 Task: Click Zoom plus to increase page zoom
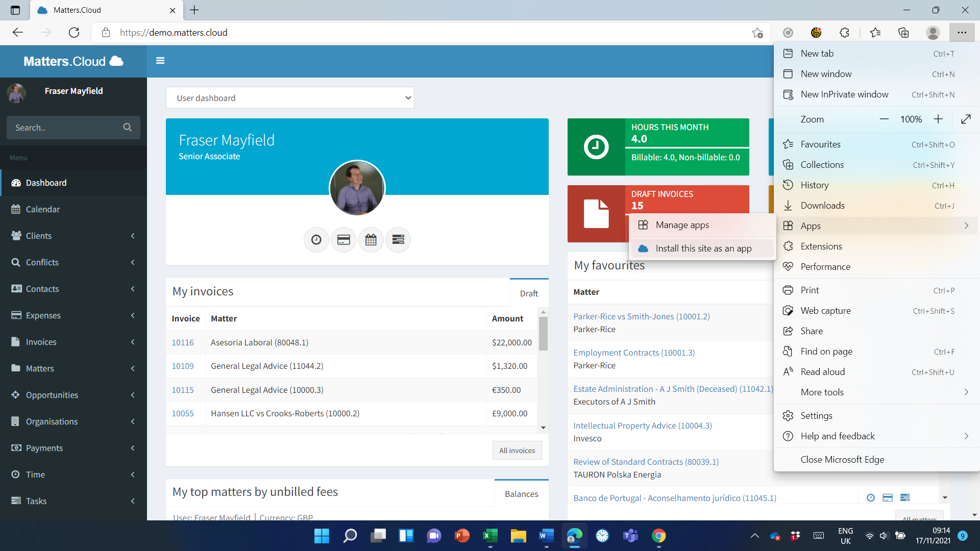coord(938,119)
